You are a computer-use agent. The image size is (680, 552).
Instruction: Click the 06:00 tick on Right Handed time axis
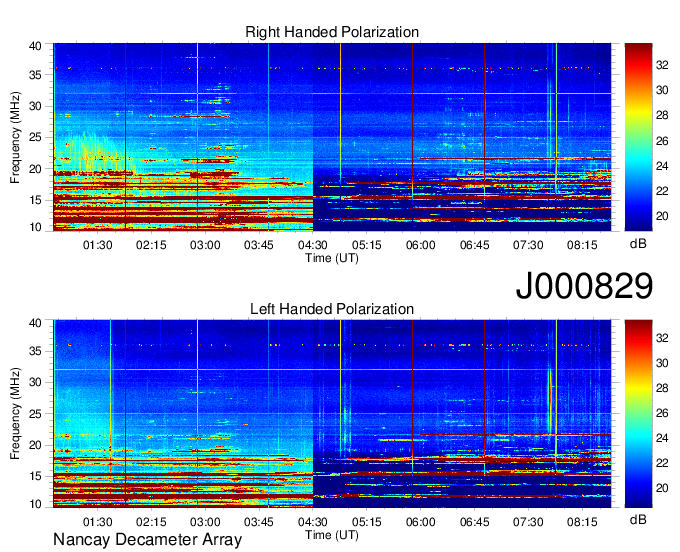pyautogui.click(x=420, y=245)
